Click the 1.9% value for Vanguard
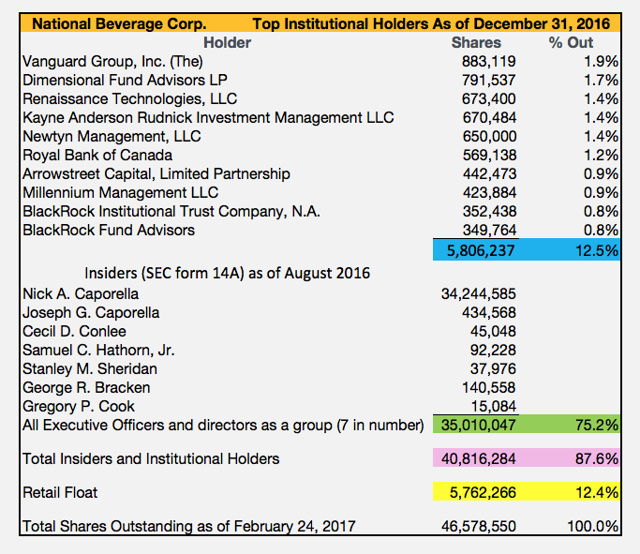The height and width of the screenshot is (554, 640). click(x=601, y=61)
